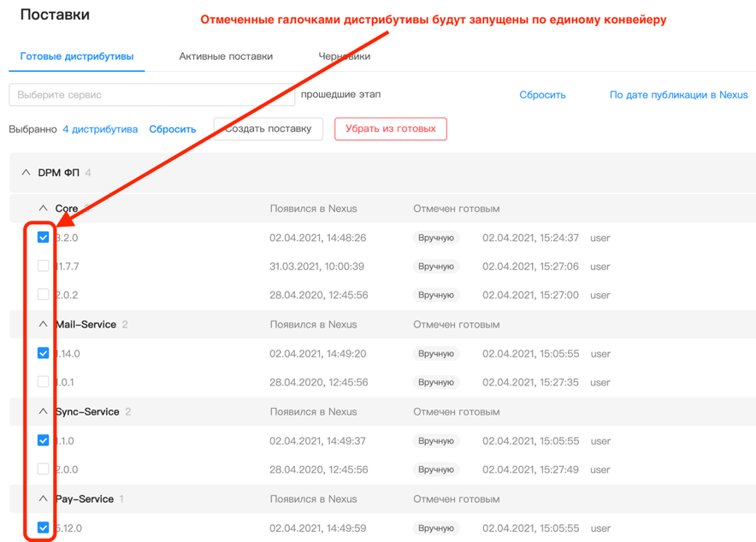This screenshot has height=542, width=756.
Task: Uncheck Sync-Service distribution published at 14:49:37
Action: pyautogui.click(x=43, y=440)
